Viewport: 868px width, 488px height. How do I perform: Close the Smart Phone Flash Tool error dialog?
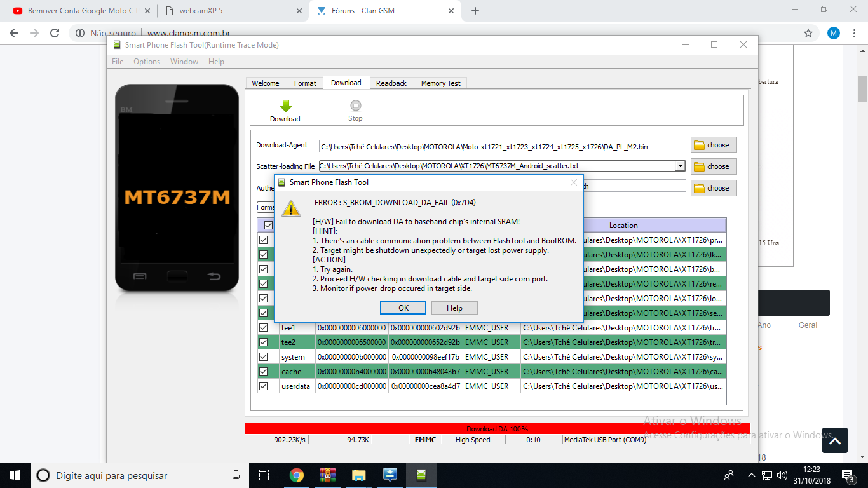click(574, 182)
